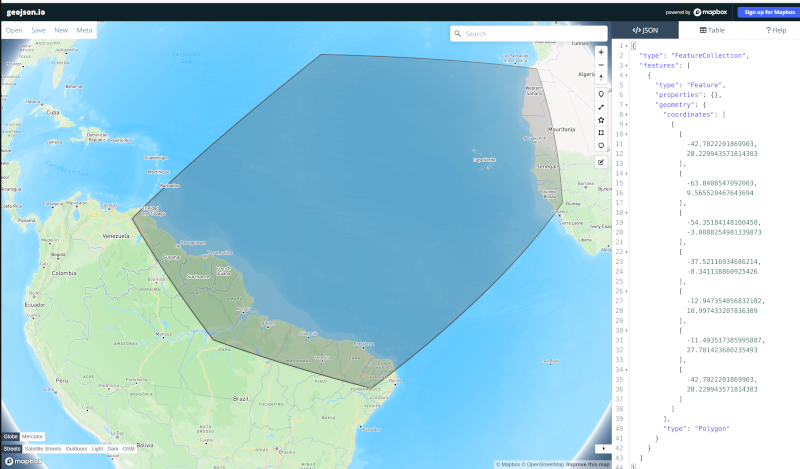800x469 pixels.
Task: Collapse geometry fold at line 7
Action: click(x=627, y=105)
